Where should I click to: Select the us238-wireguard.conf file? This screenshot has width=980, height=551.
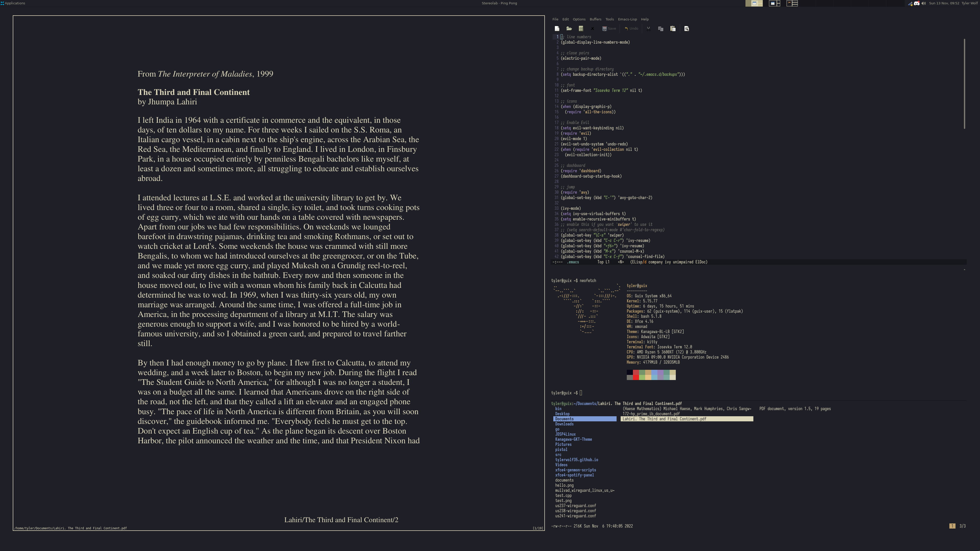click(x=575, y=511)
